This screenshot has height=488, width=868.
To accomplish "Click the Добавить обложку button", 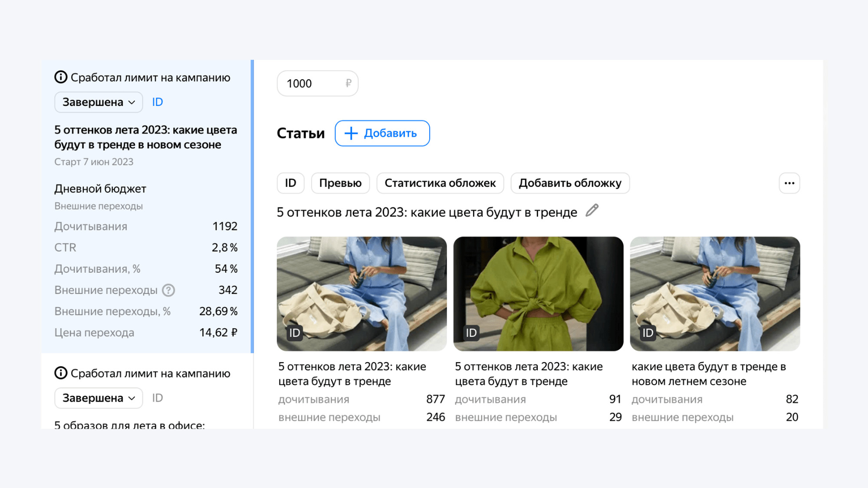I will pos(570,183).
